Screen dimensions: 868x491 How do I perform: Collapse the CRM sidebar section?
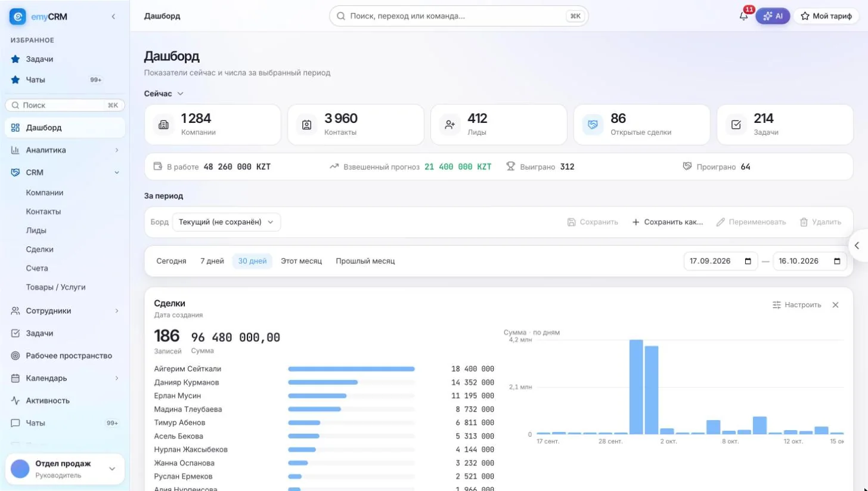click(65, 172)
